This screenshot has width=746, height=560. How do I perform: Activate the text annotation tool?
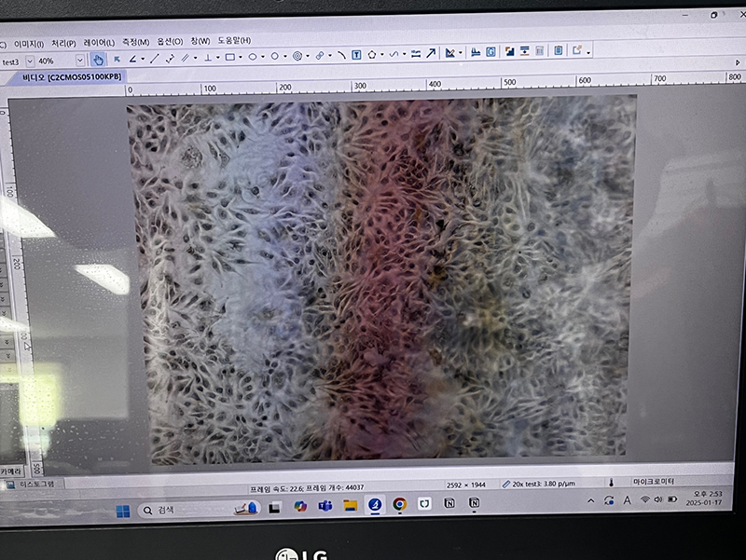click(x=356, y=55)
